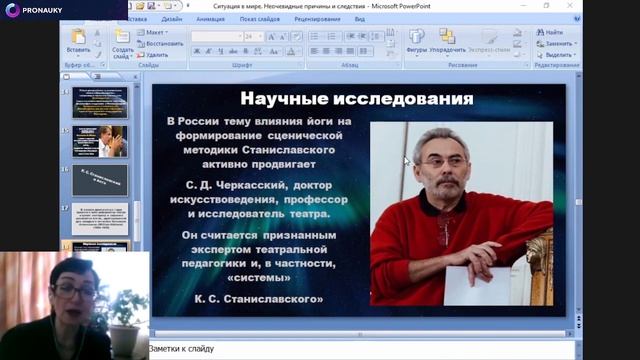Click Удалить to delete the slide
Screen dimensions: 640x360
tap(153, 55)
